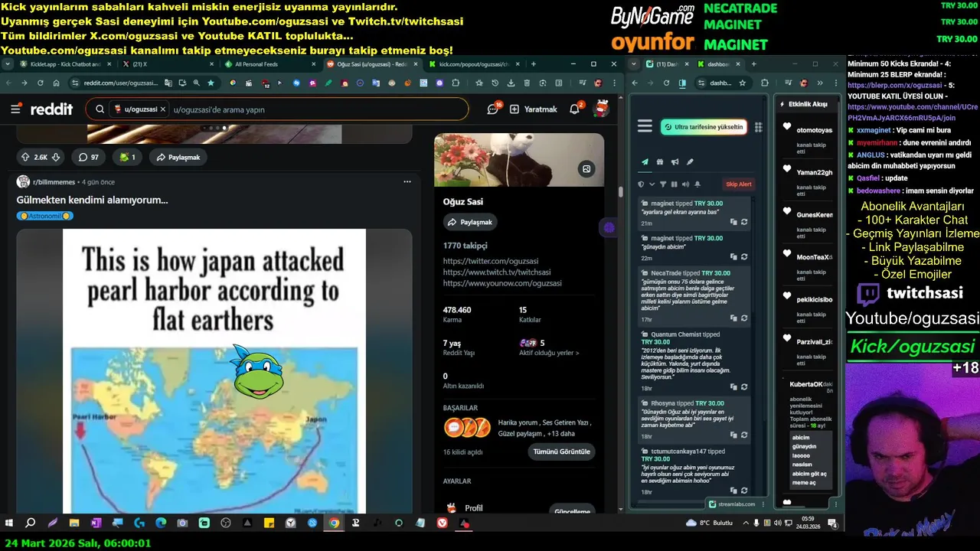Screen dimensions: 980x551
Task: Switch to the Kicklet.app browser tab
Action: pyautogui.click(x=67, y=64)
